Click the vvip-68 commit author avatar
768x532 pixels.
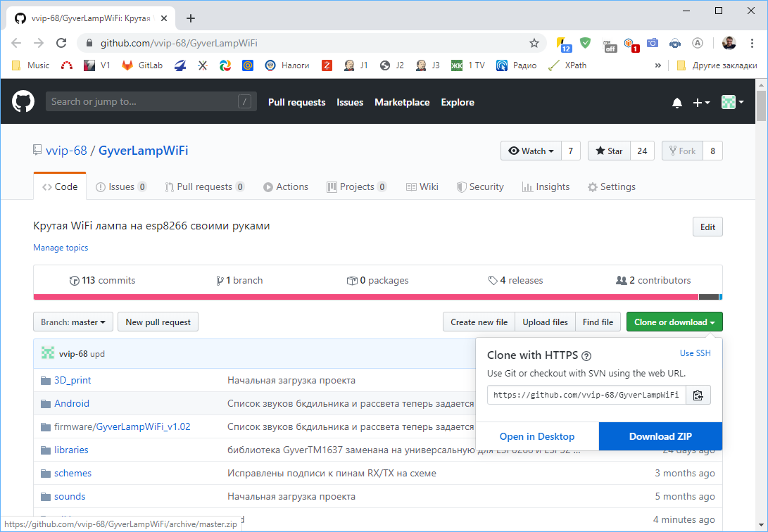pyautogui.click(x=47, y=353)
